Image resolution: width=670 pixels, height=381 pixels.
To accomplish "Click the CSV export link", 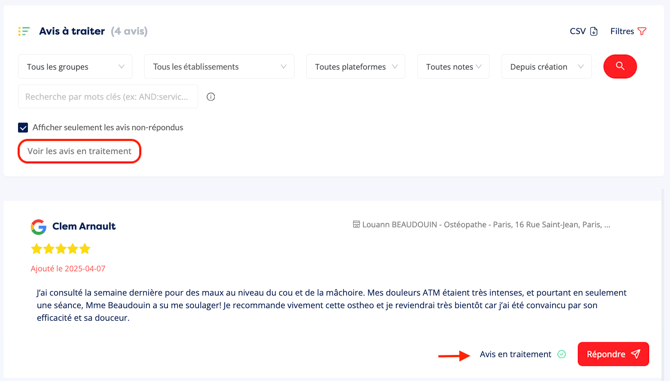I will click(x=578, y=31).
